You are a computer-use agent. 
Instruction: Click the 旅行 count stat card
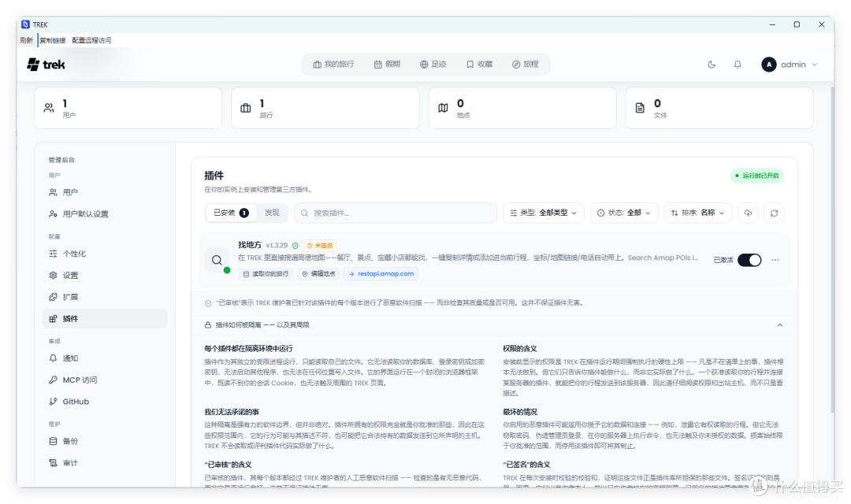click(x=325, y=108)
